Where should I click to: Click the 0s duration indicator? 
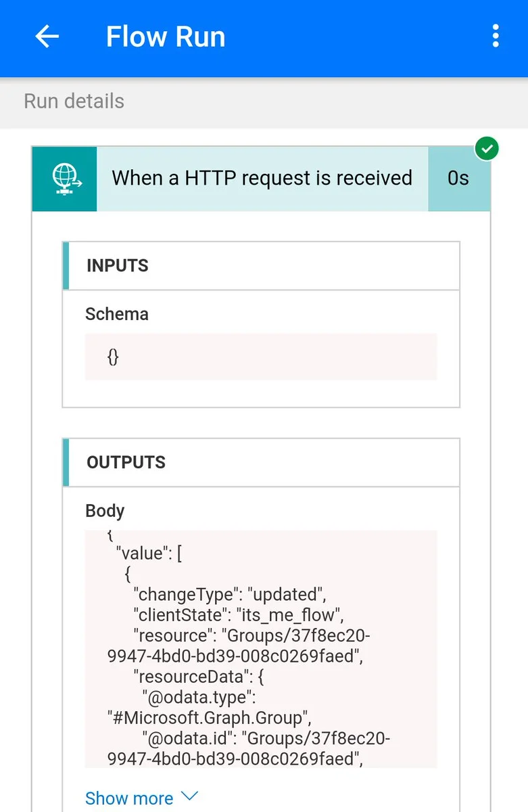coord(458,179)
